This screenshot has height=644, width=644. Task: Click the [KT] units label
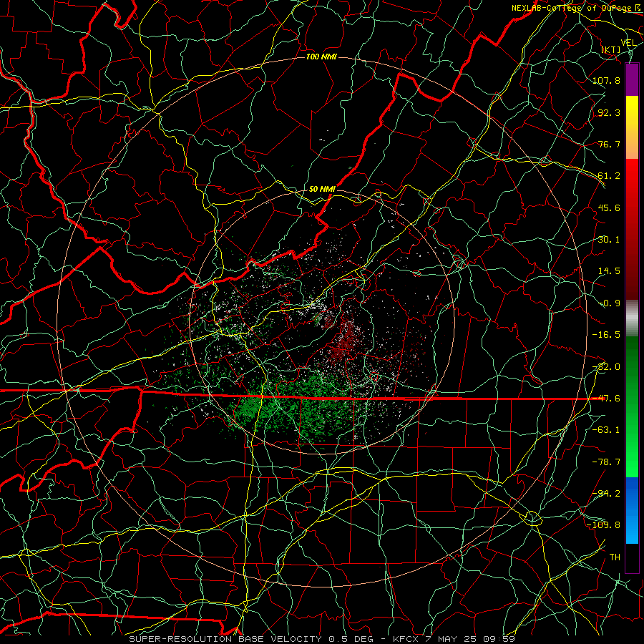(x=611, y=49)
